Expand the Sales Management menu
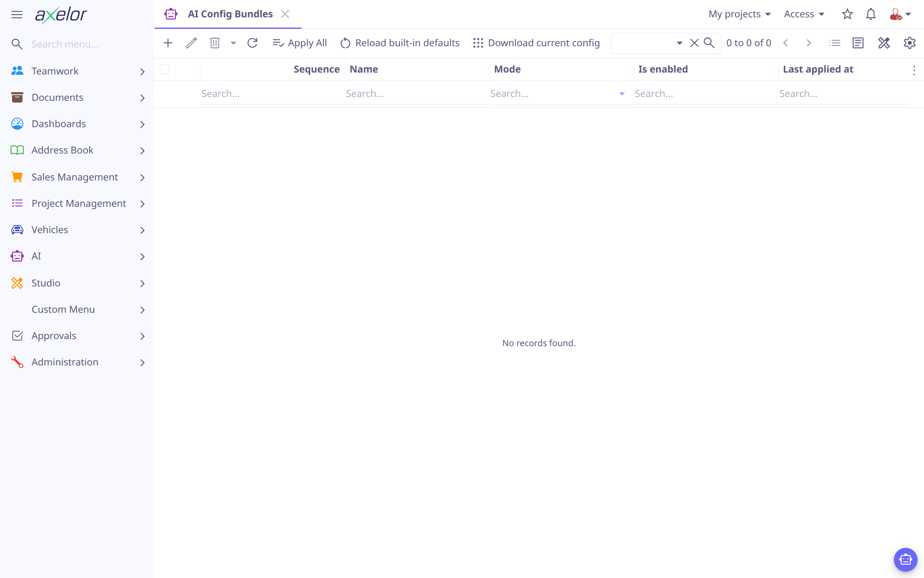This screenshot has height=578, width=924. (77, 177)
